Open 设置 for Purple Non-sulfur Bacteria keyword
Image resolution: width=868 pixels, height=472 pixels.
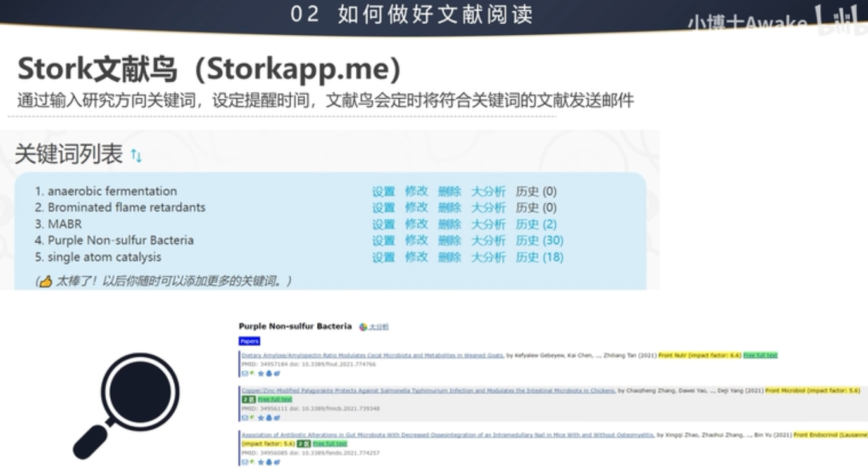384,241
